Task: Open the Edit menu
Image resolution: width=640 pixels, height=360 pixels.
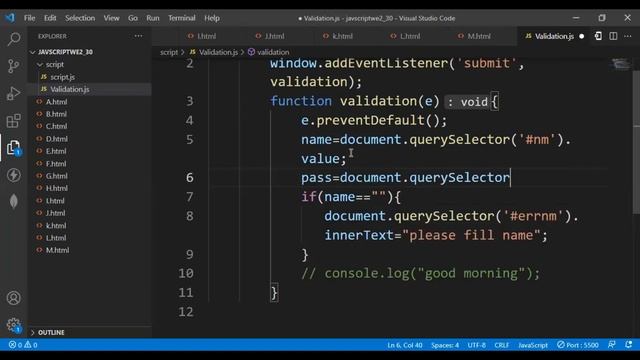Action: 50,18
